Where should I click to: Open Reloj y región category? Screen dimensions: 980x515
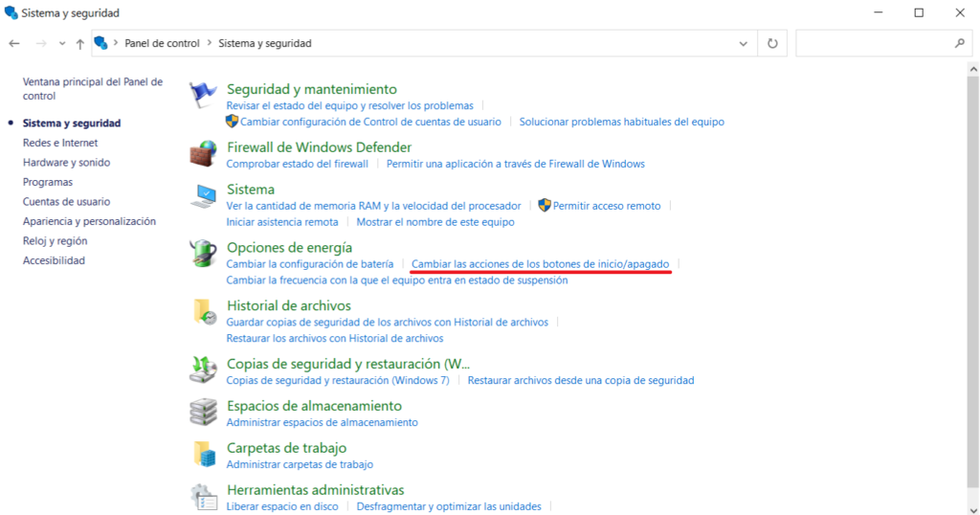click(x=55, y=240)
